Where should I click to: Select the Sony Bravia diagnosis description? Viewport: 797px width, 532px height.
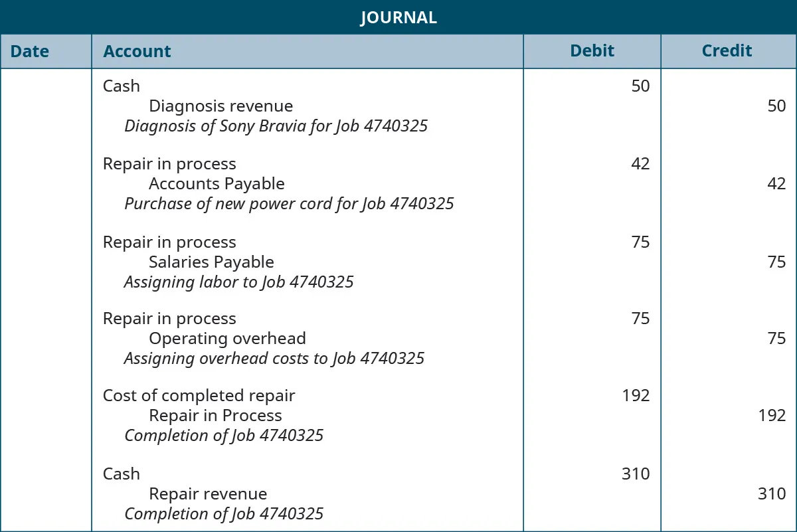click(x=276, y=126)
